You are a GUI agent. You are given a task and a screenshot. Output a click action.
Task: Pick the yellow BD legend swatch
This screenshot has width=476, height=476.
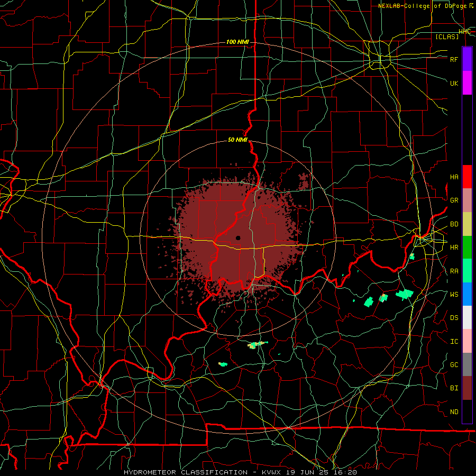pos(467,224)
